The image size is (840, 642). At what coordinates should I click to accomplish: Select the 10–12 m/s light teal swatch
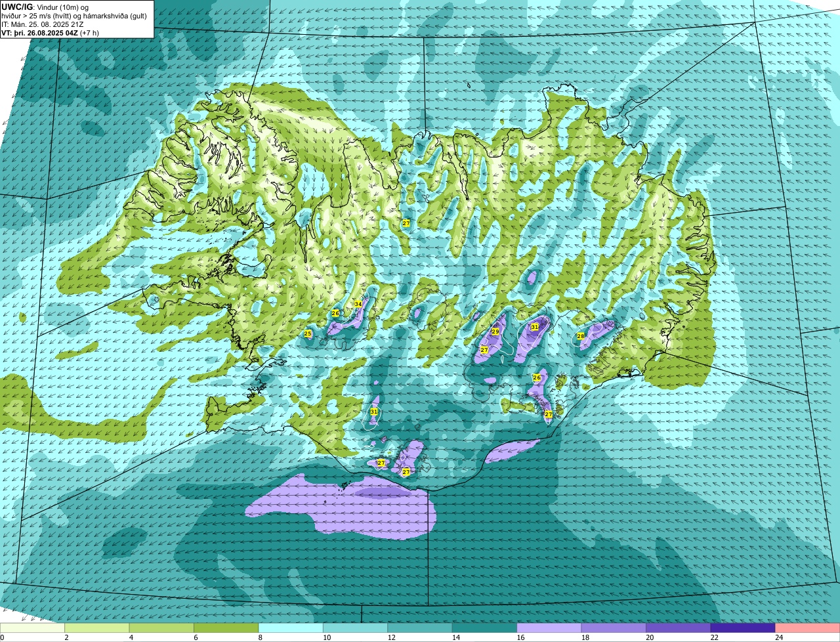pos(356,628)
